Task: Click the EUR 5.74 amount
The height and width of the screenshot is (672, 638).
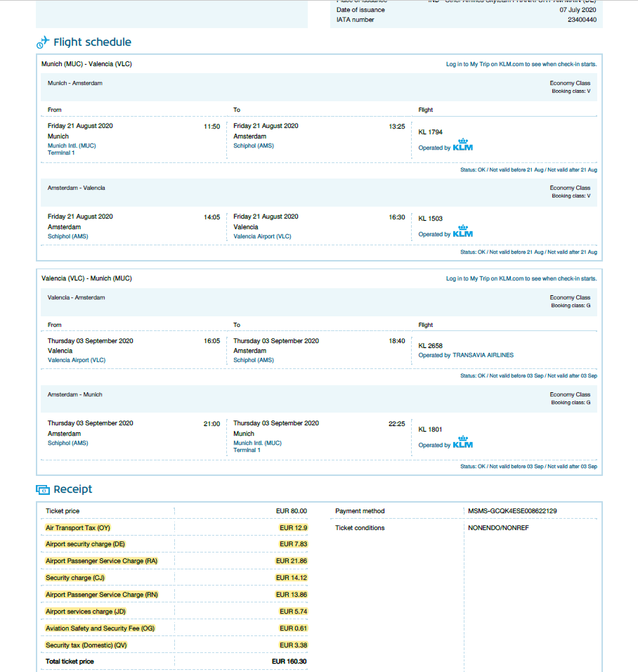Action: tap(293, 612)
